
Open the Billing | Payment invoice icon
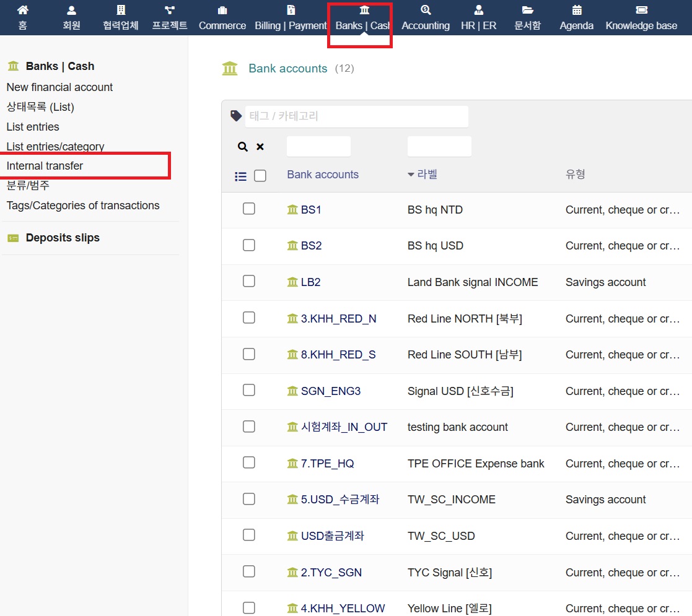(291, 10)
